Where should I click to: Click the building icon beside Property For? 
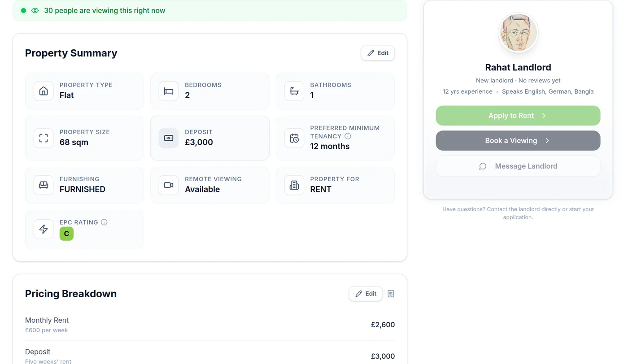click(x=294, y=185)
